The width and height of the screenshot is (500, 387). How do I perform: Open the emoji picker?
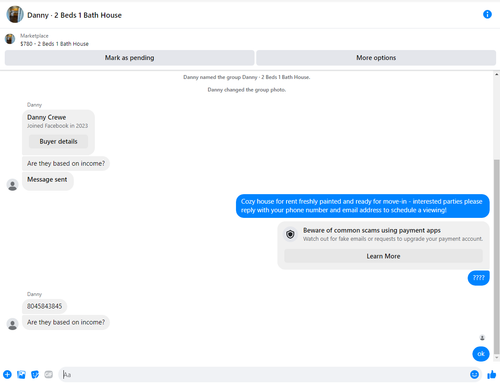[x=474, y=374]
